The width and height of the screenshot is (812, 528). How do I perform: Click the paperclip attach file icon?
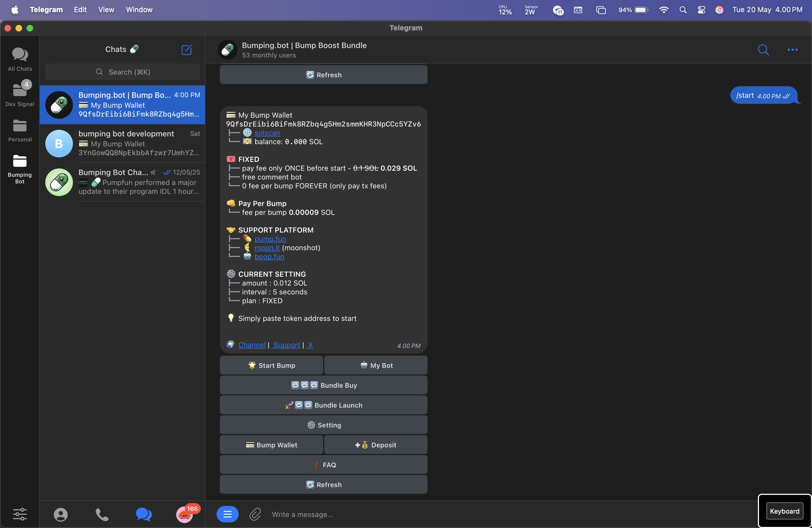point(255,514)
